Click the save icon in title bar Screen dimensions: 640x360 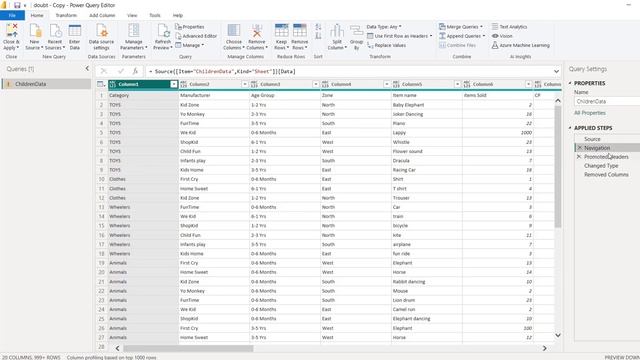[17, 5]
